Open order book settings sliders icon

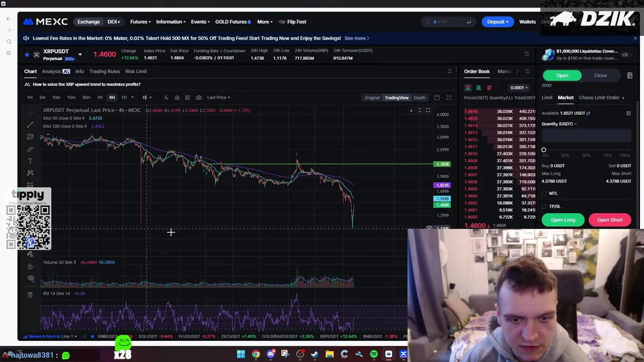click(527, 71)
